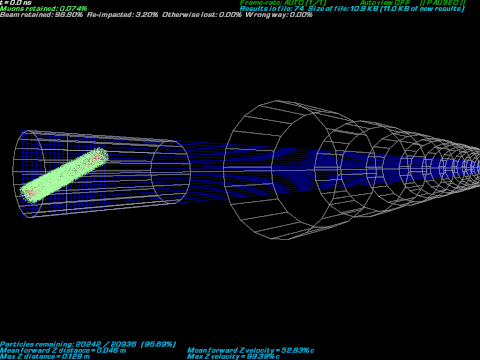Click the Beam retained 96.80% statistic

[41, 15]
